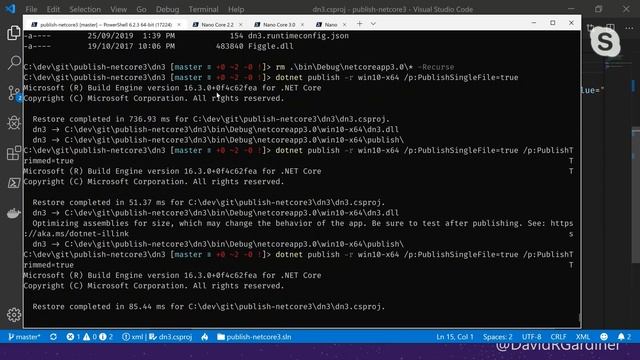
Task: Switch to the Nano terminal tab
Action: [330, 24]
